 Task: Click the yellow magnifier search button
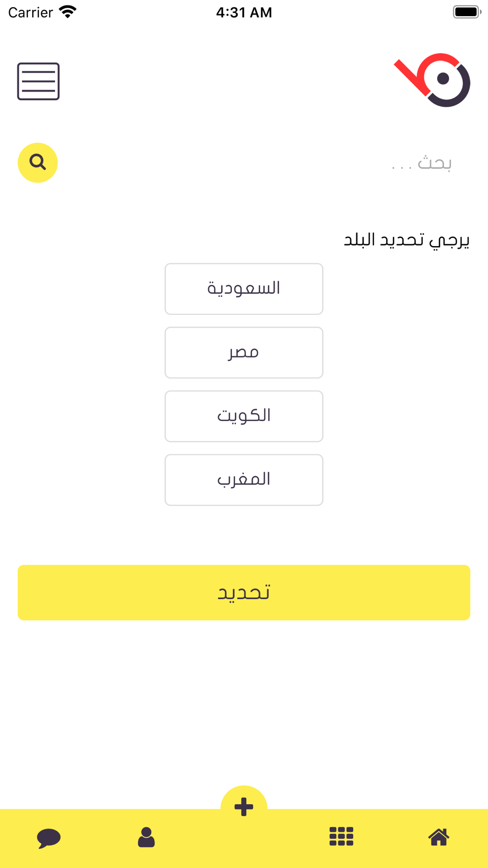(x=38, y=163)
